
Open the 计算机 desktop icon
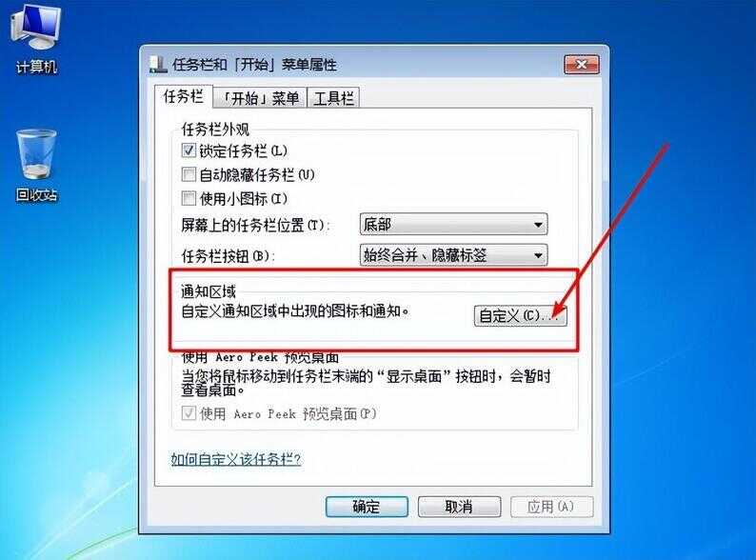(36, 39)
